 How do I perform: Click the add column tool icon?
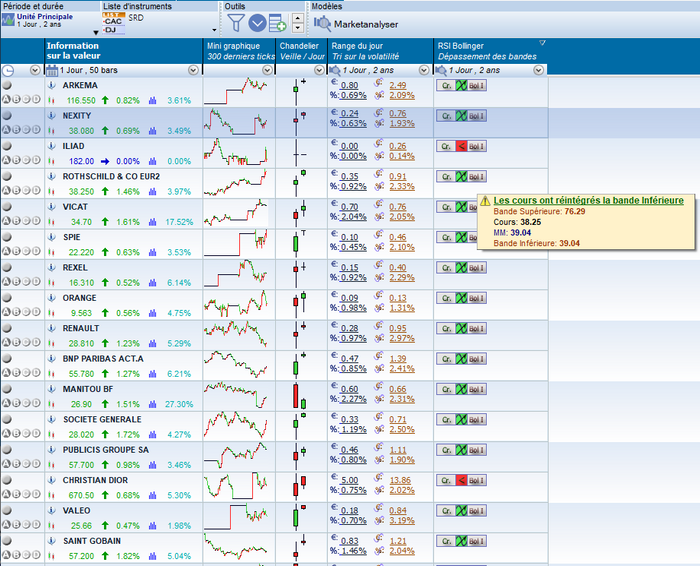tap(278, 23)
